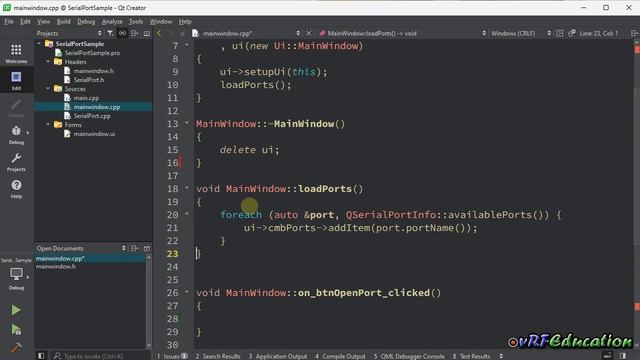Image resolution: width=640 pixels, height=360 pixels.
Task: Open Projects mode
Action: point(16,162)
